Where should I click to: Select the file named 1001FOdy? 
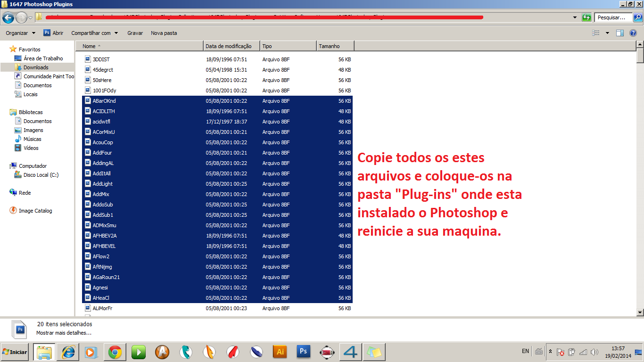[x=104, y=90]
